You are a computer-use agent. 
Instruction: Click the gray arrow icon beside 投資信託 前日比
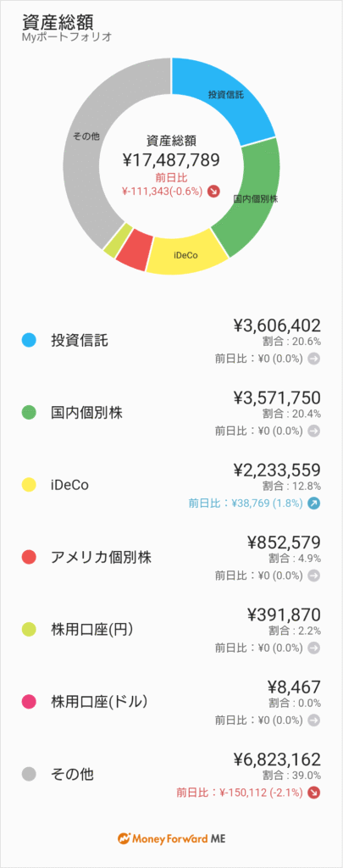(313, 359)
